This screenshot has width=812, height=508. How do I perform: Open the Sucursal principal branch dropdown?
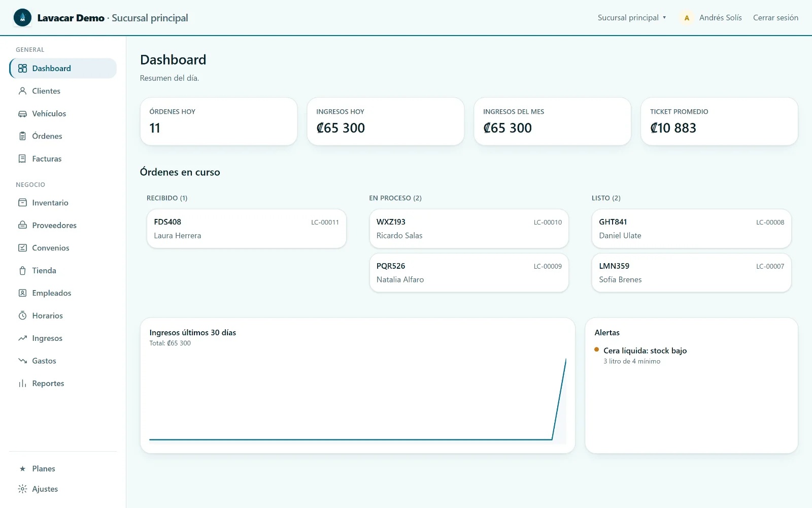[632, 18]
